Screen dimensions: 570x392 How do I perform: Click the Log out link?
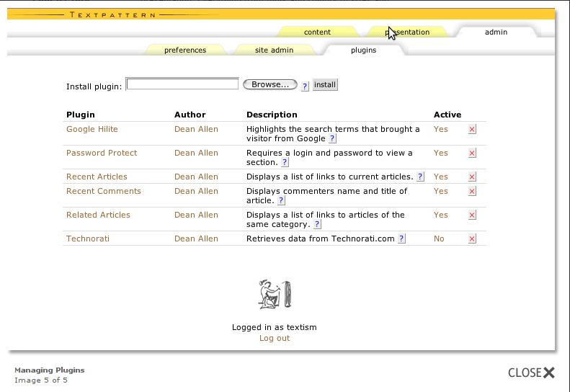tap(275, 338)
